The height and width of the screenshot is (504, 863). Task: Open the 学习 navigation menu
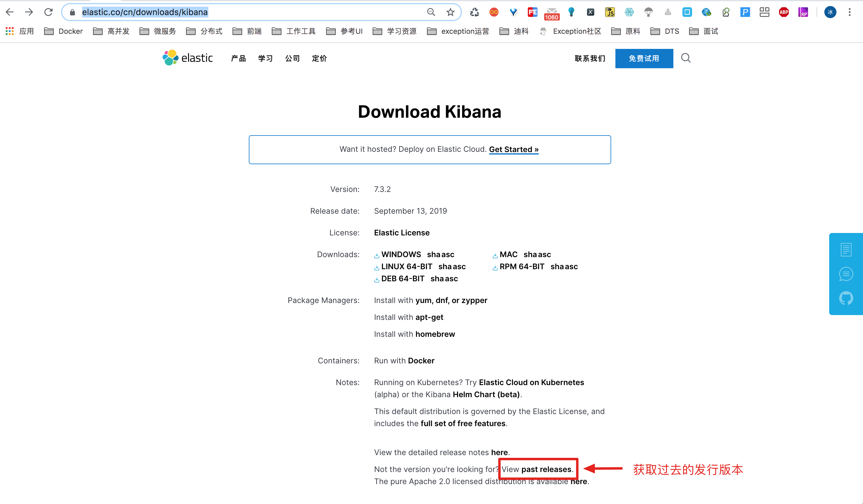pyautogui.click(x=265, y=59)
